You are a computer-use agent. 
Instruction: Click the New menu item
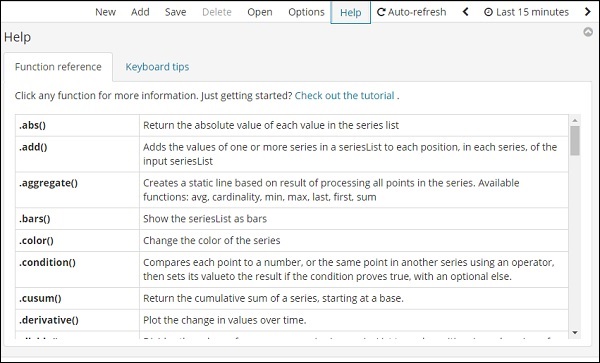tap(105, 12)
